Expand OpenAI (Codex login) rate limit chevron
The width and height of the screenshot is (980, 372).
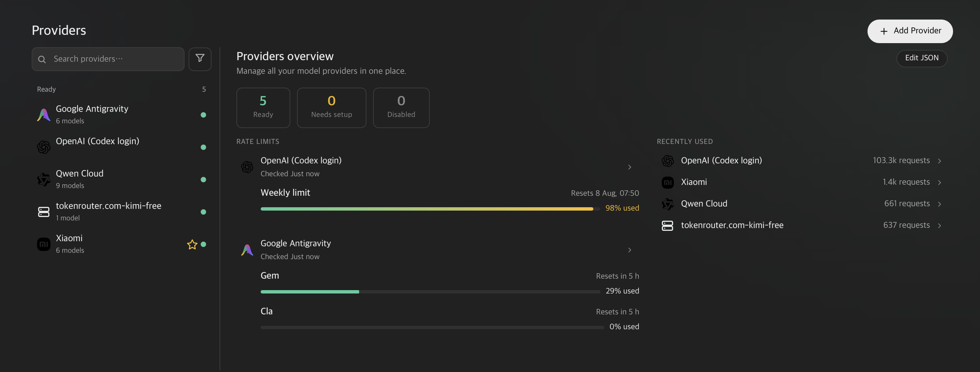(630, 167)
